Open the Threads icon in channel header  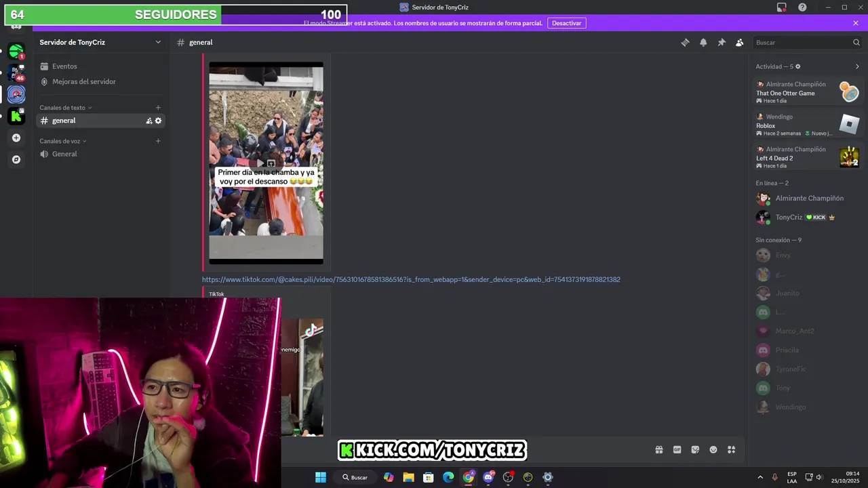point(685,42)
